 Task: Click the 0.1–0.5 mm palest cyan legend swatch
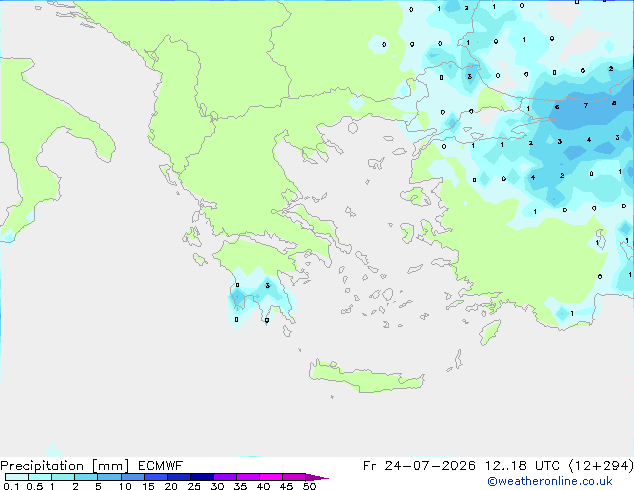(17, 477)
